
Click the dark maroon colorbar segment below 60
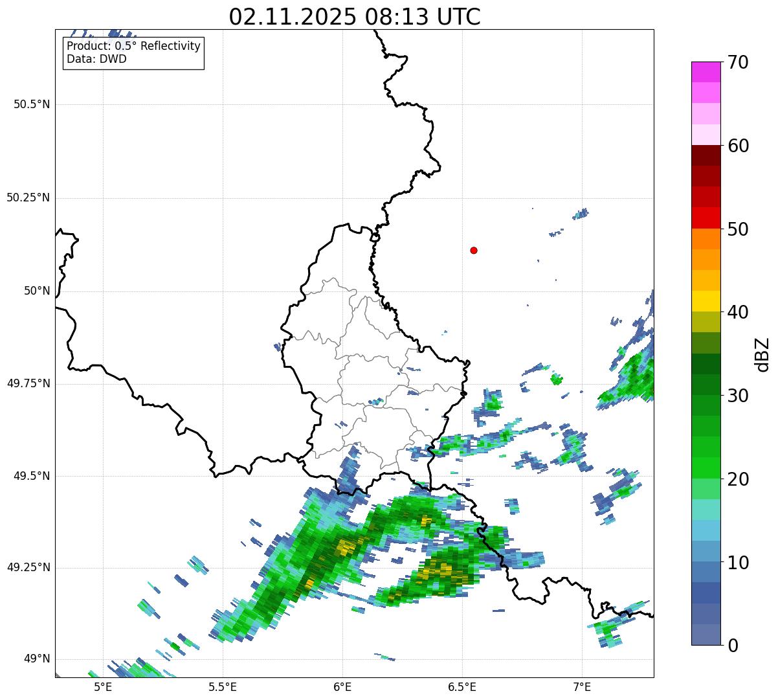[x=706, y=155]
